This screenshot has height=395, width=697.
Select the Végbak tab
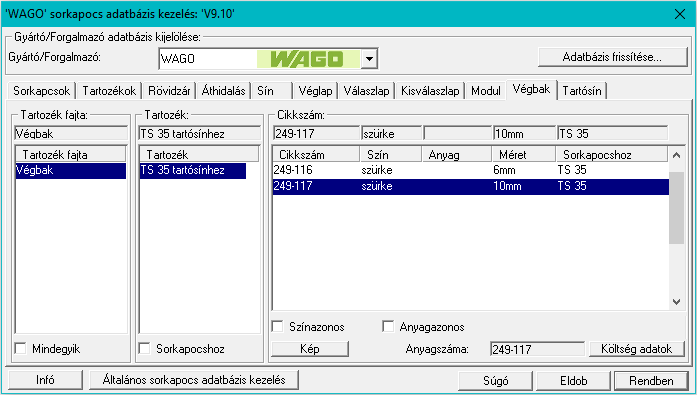(531, 89)
